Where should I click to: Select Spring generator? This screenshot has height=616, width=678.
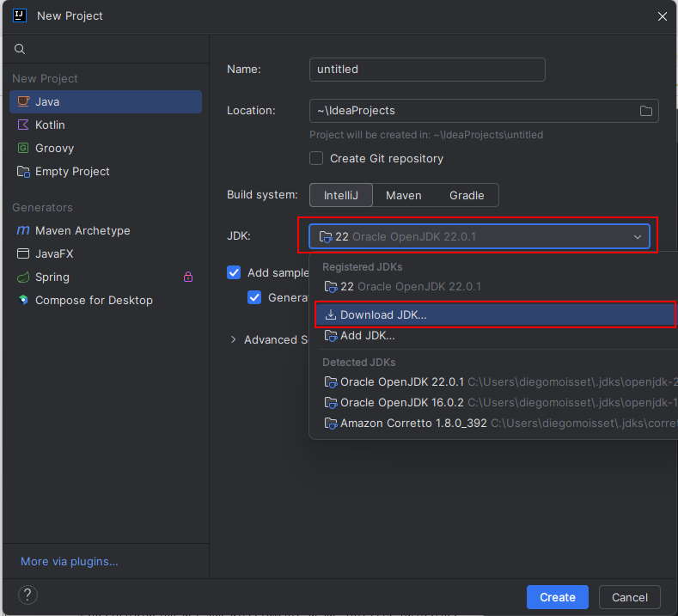point(106,278)
